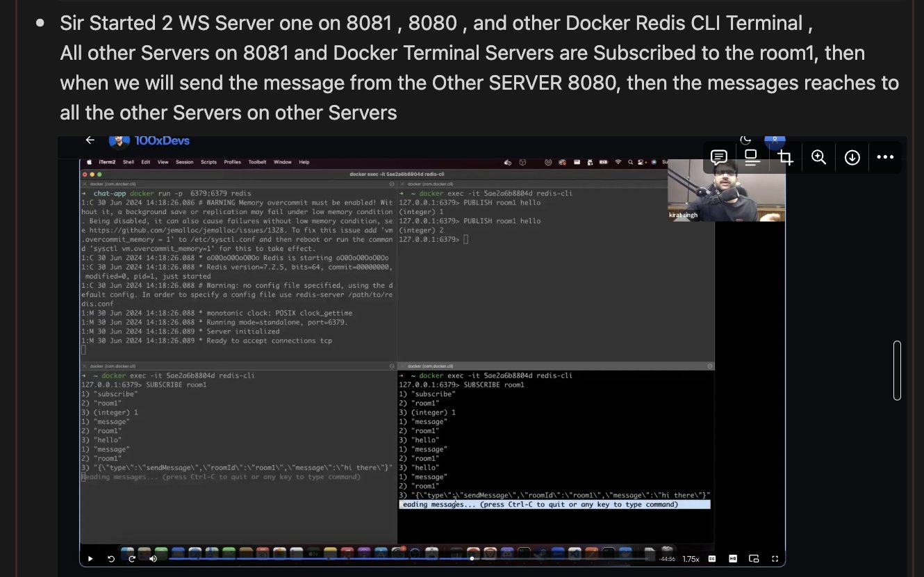Click the terminal window title 'docker exec -it 5ae2a6b8804d redis-cli'
The image size is (924, 577).
[398, 174]
